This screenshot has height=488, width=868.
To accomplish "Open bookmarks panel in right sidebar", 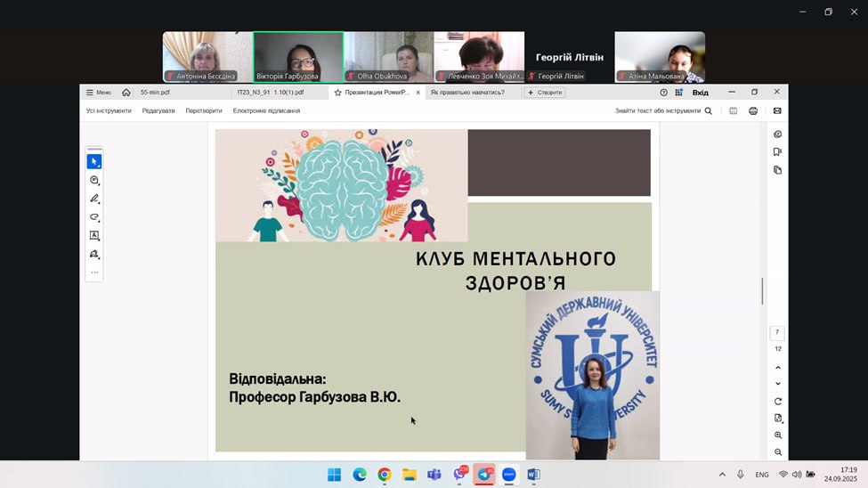I will (x=777, y=152).
